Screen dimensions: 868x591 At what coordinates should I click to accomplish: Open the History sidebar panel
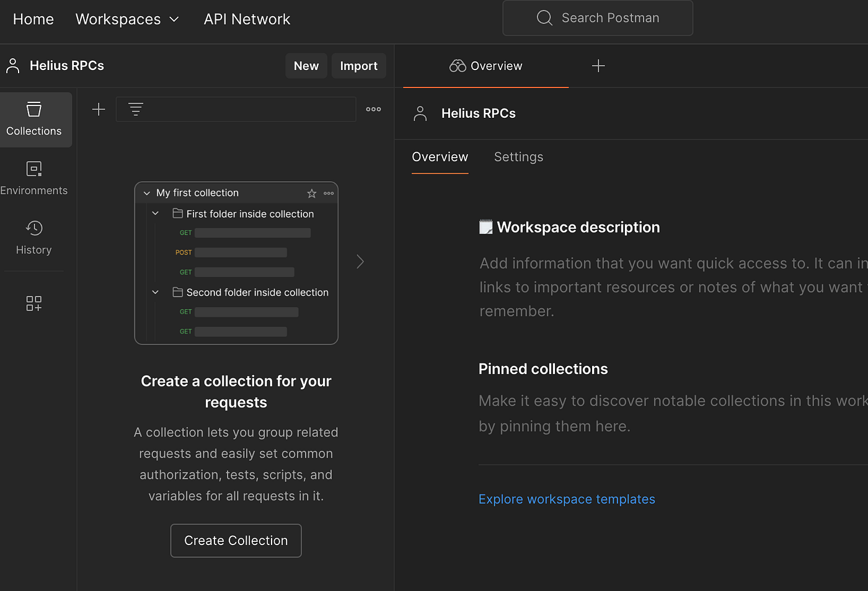point(34,238)
